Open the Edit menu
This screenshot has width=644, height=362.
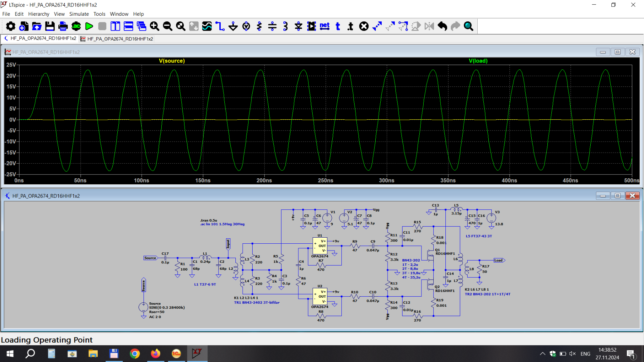pos(19,14)
